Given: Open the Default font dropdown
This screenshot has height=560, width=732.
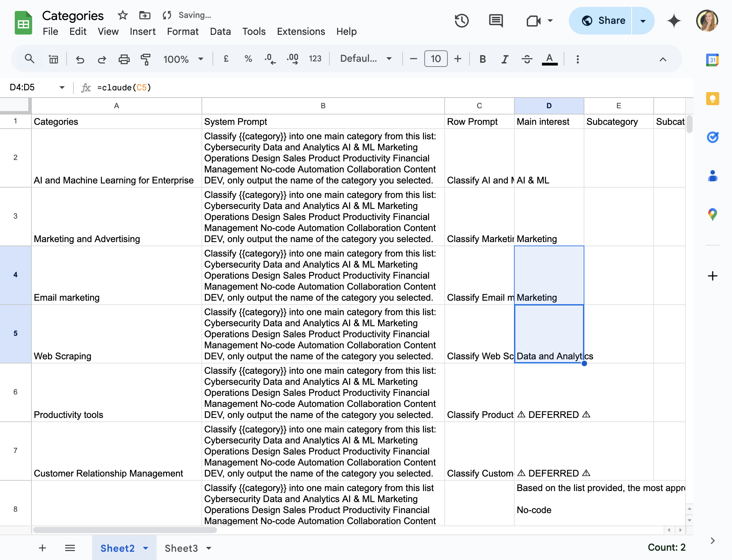Looking at the screenshot, I should click(366, 59).
